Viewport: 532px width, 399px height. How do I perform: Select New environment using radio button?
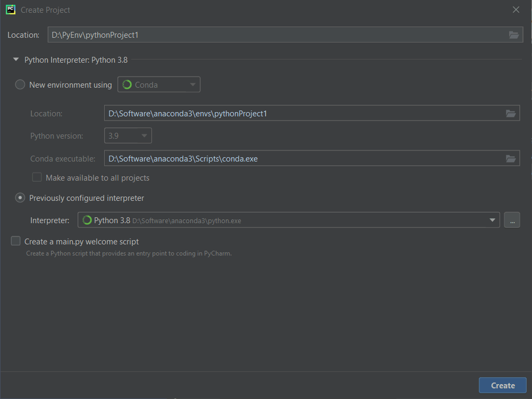(20, 84)
